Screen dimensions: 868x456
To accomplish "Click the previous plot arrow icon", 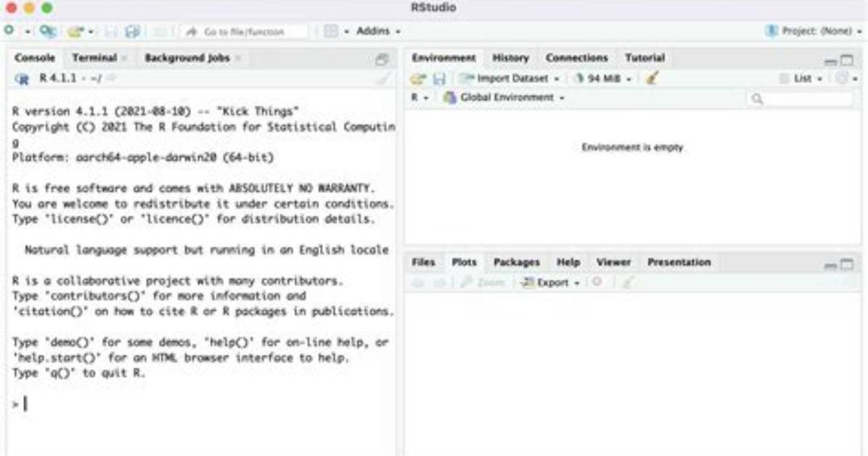I will (x=419, y=283).
